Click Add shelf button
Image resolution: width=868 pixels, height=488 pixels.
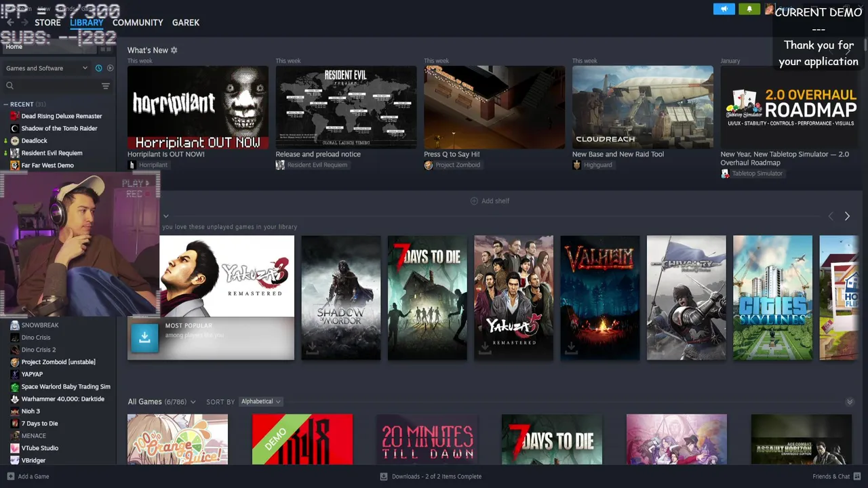(490, 201)
